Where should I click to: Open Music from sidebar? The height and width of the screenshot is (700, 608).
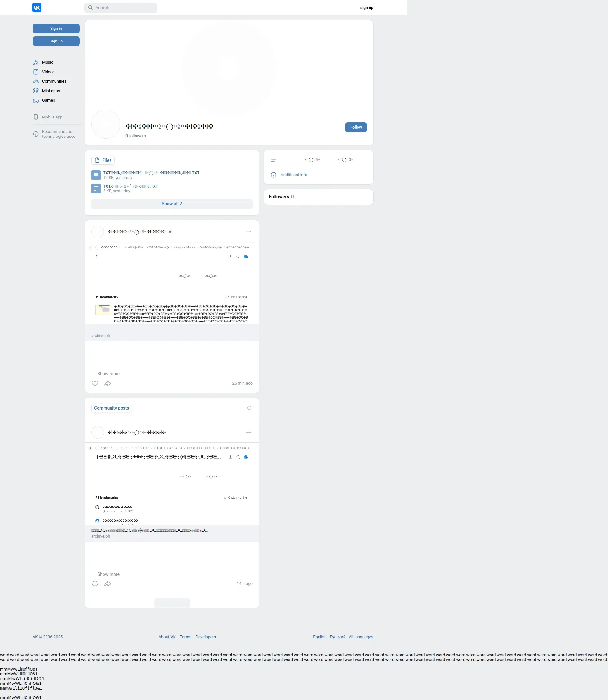coord(47,62)
